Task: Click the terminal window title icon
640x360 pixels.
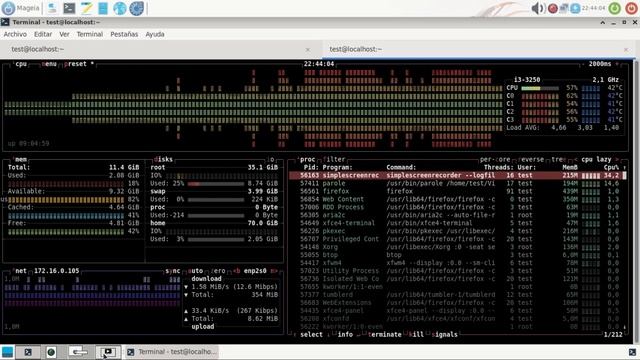Action: [5, 22]
